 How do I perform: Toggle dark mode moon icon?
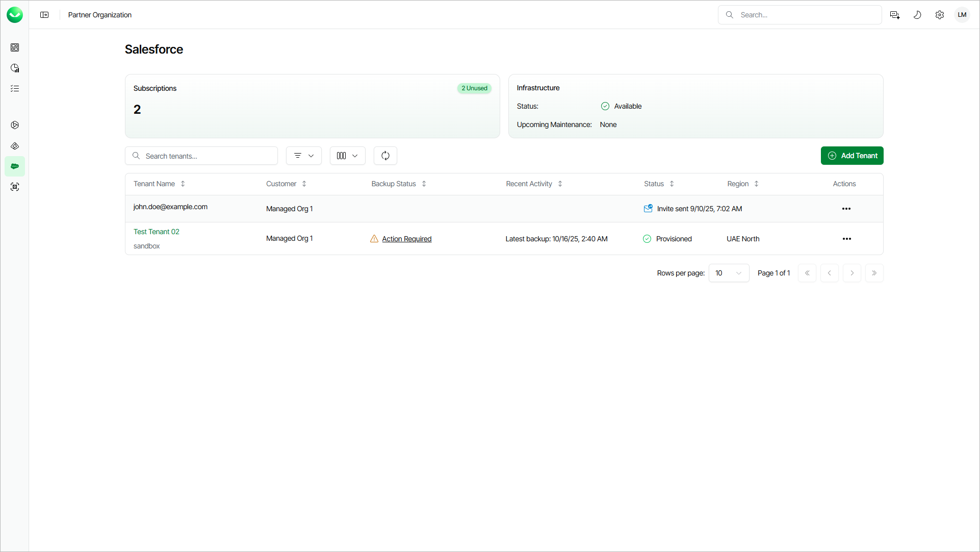pyautogui.click(x=917, y=15)
